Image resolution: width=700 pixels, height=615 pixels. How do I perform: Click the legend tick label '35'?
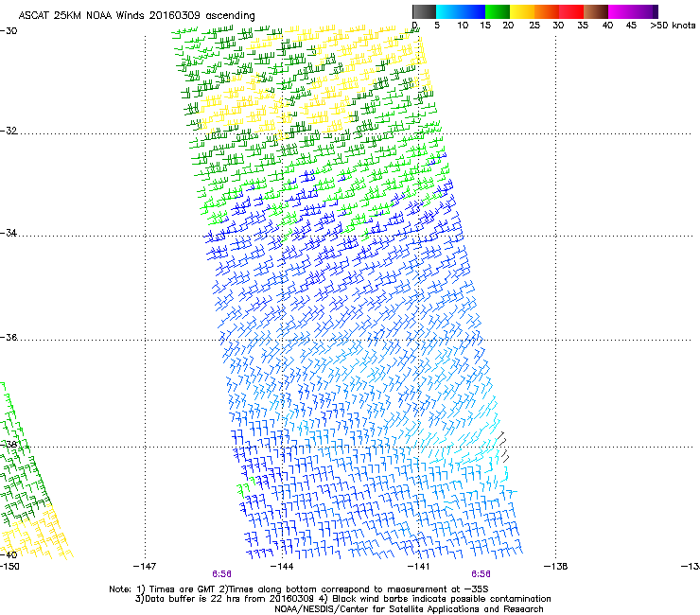pos(583,26)
